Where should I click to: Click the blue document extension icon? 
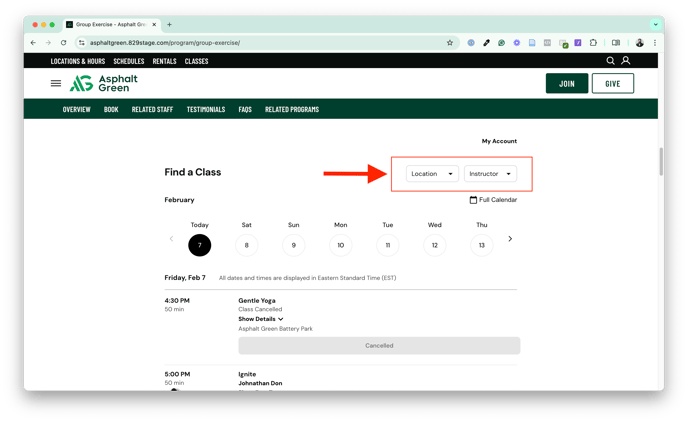(x=532, y=43)
